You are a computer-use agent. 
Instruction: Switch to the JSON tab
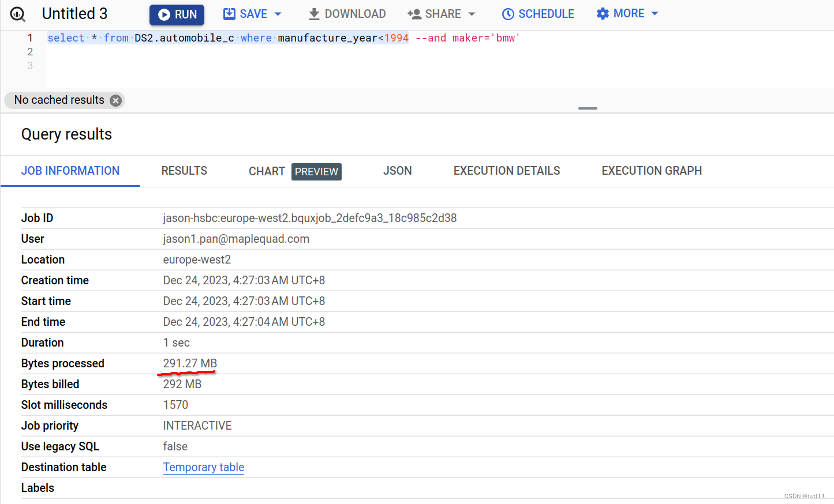(x=398, y=171)
